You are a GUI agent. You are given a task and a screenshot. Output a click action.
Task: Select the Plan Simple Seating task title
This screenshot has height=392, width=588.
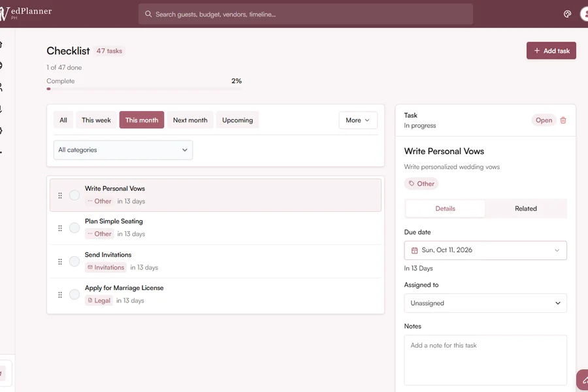point(114,221)
